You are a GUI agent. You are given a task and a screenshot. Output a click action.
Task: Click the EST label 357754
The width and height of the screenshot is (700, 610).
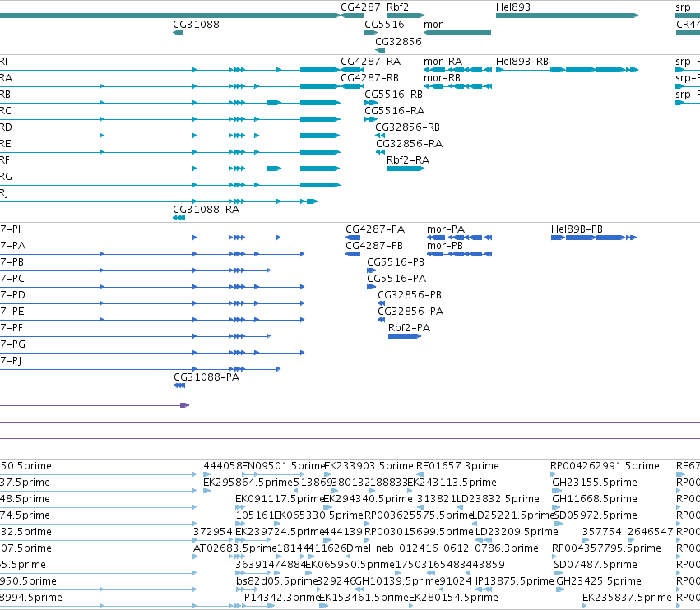pos(602,533)
